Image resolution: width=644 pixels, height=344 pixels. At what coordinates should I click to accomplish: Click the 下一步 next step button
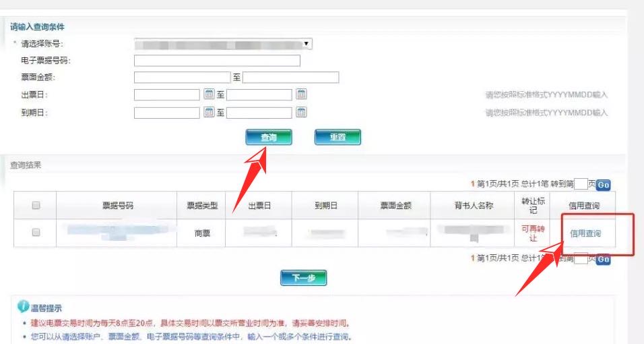pyautogui.click(x=304, y=278)
